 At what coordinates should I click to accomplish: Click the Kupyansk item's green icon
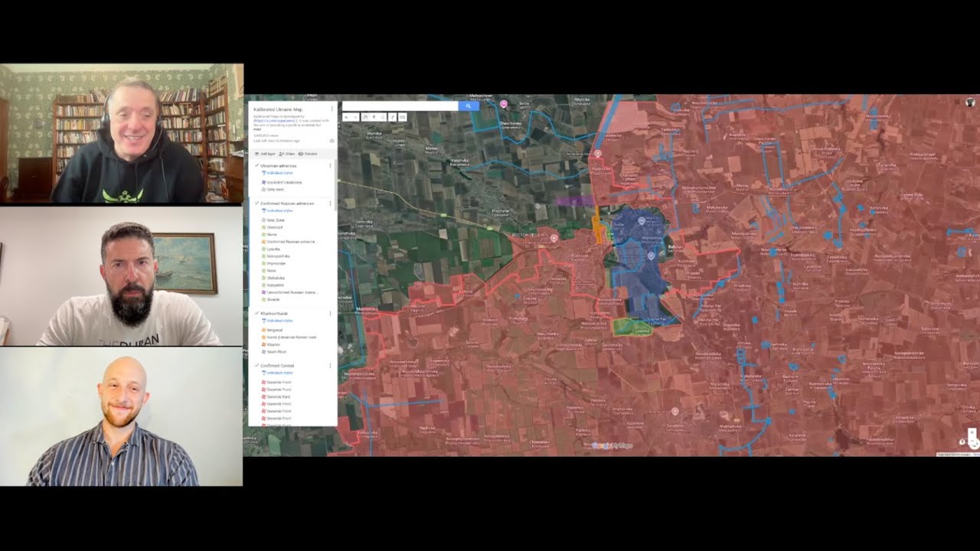click(264, 285)
